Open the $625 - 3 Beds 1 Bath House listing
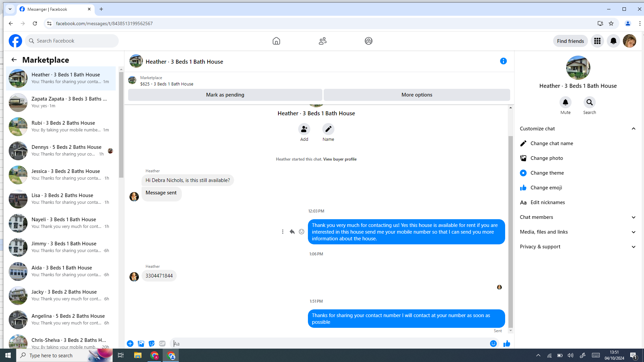Image resolution: width=644 pixels, height=362 pixels. [167, 84]
